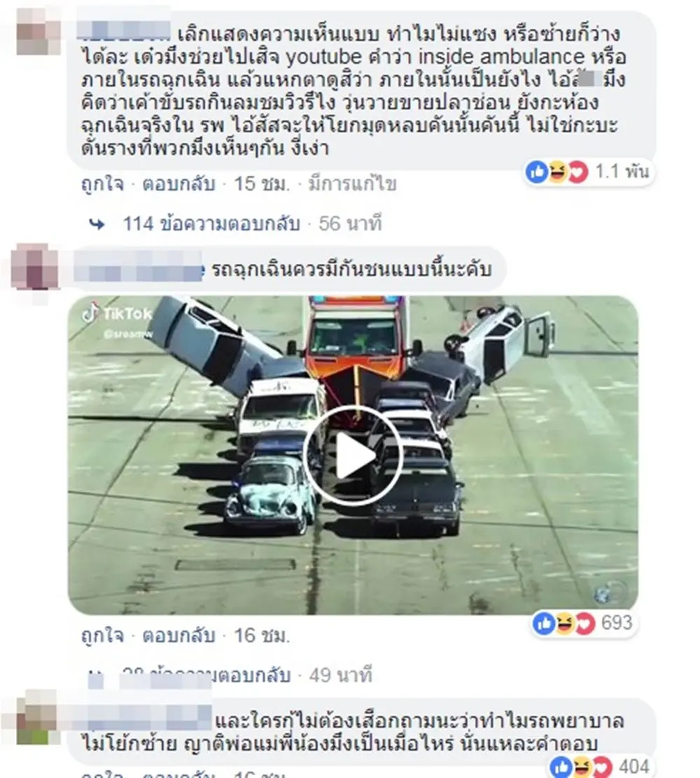Toggle ถูกใจ on the video comment
700x778 pixels.
102,635
